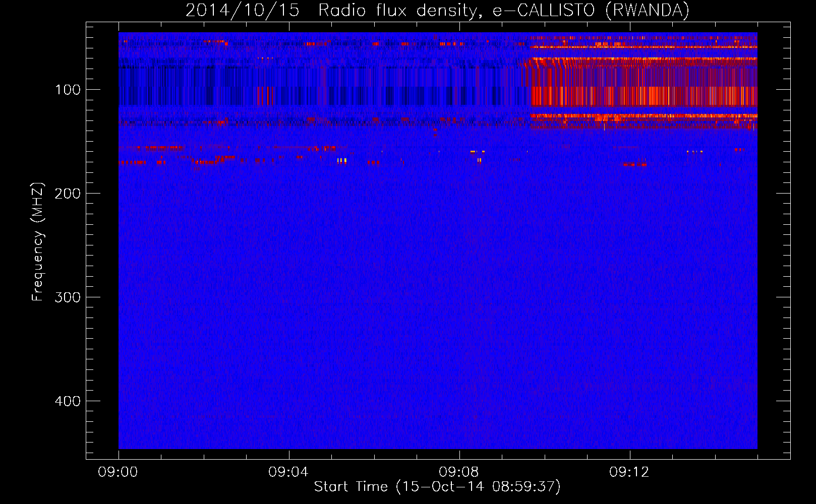Select the '100' frequency axis label
The height and width of the screenshot is (504, 816).
click(68, 90)
